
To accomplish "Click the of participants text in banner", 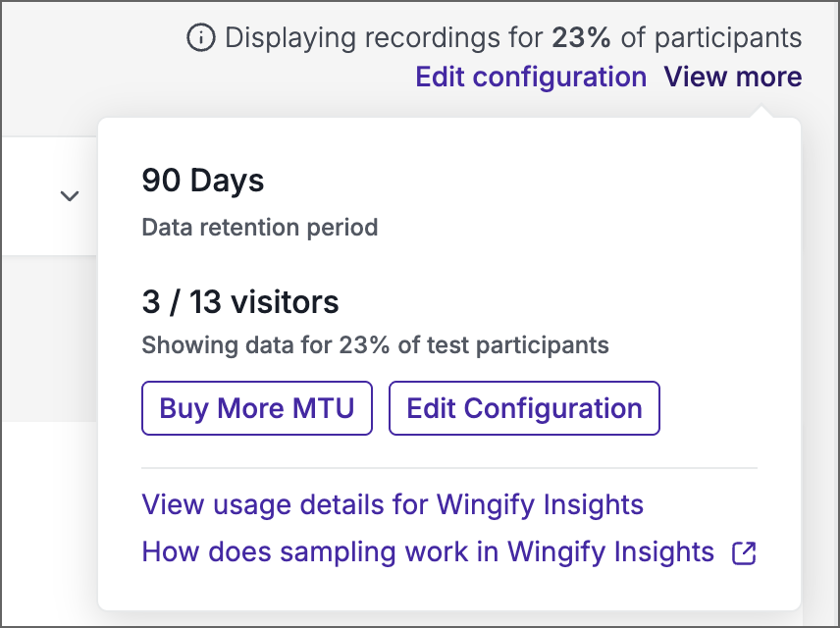I will tap(711, 38).
